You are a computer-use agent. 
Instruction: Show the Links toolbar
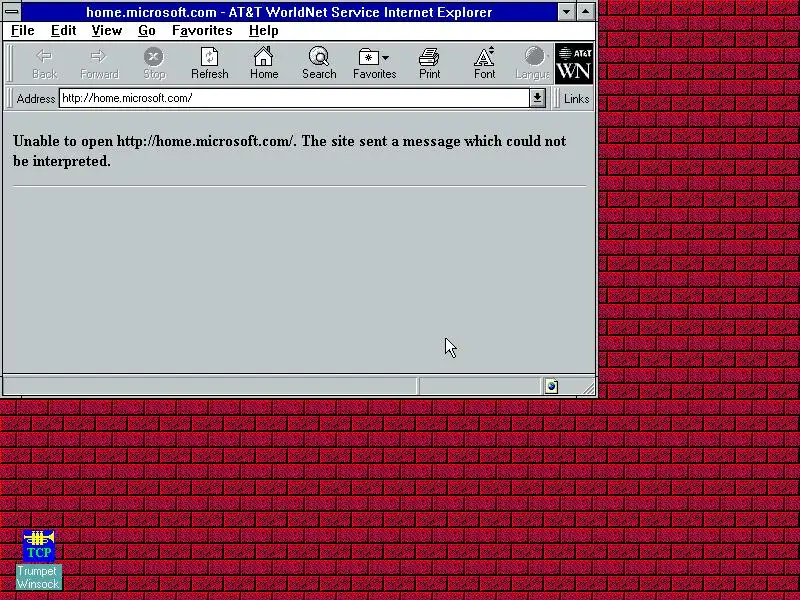tap(577, 98)
